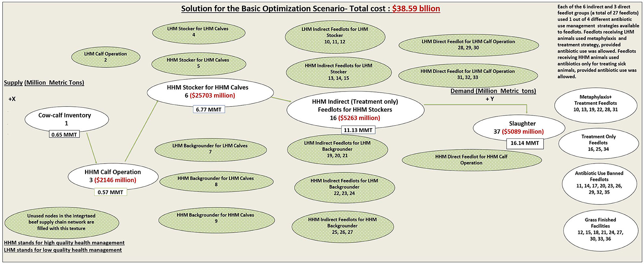The image size is (644, 264).
Task: Select the +X supply label
Action: pos(12,99)
